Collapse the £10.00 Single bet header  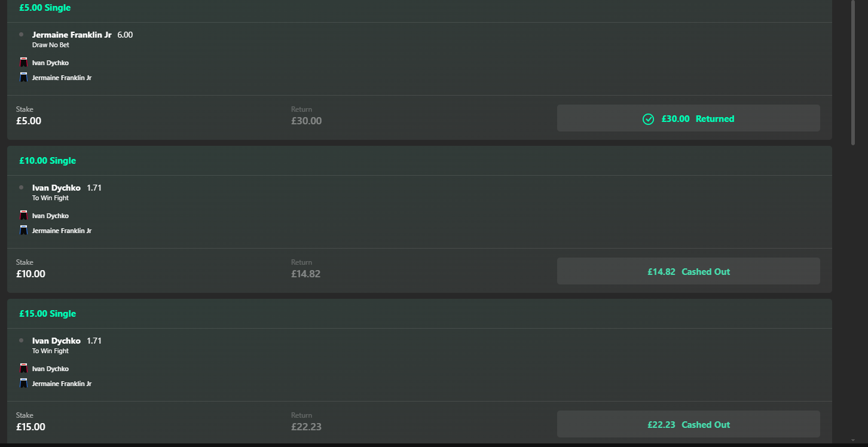point(420,161)
